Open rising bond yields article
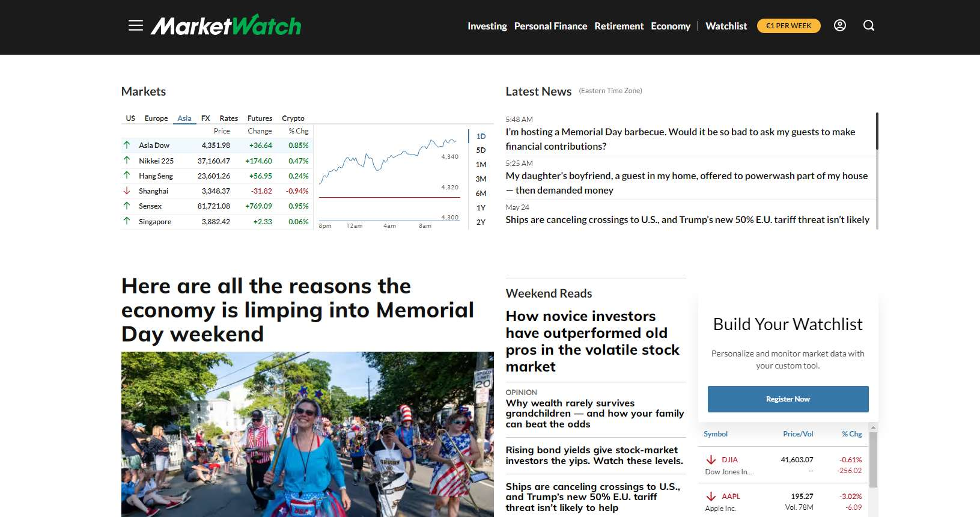This screenshot has height=517, width=980. point(594,455)
